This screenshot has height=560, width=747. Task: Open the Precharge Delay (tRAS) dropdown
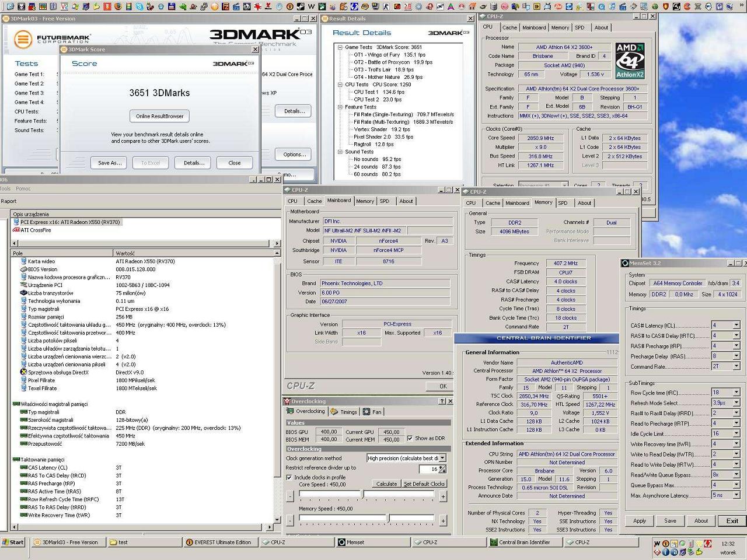736,356
